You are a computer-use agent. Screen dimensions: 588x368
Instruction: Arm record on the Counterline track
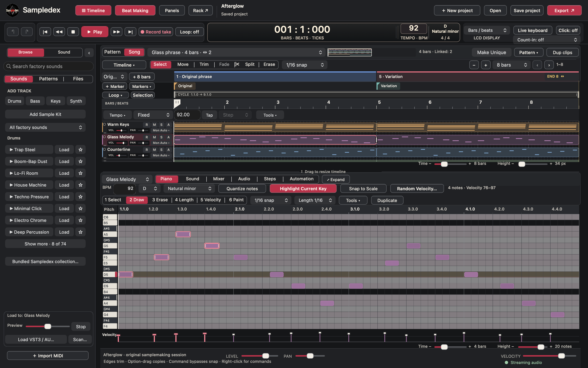click(146, 150)
